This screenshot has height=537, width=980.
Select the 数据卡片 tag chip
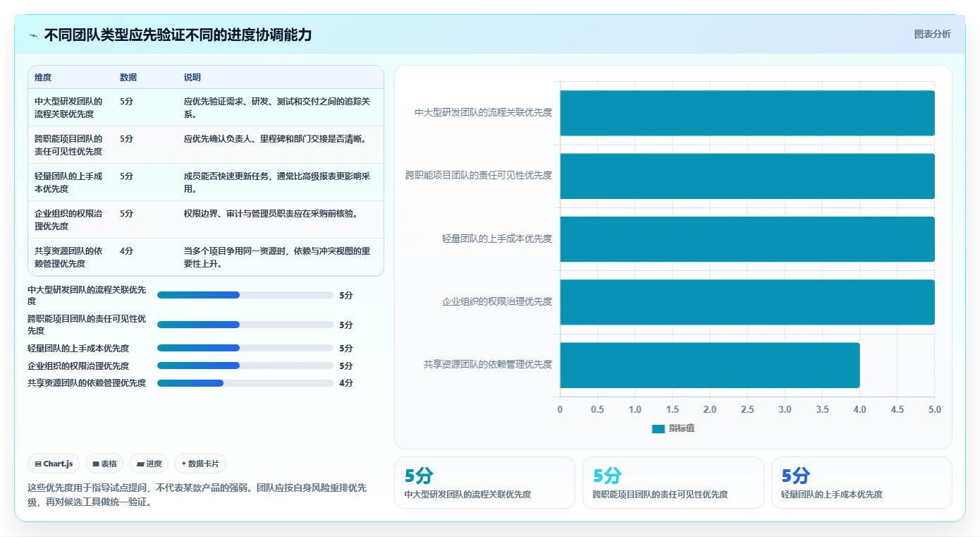point(200,464)
